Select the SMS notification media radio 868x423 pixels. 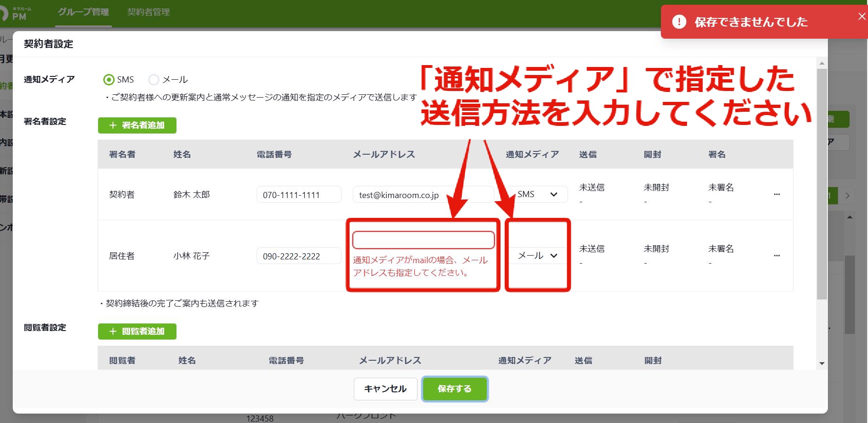pyautogui.click(x=109, y=80)
